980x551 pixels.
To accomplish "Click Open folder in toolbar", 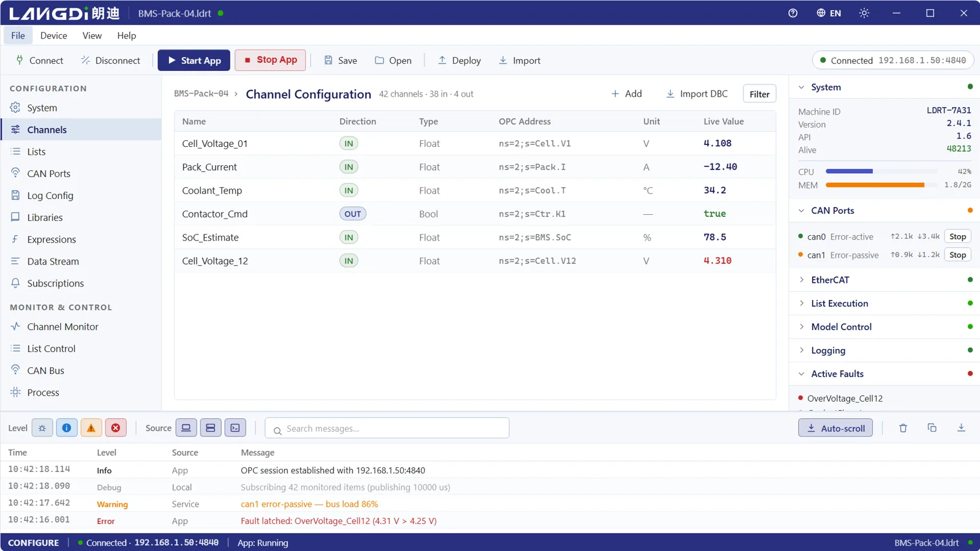I will (x=393, y=61).
